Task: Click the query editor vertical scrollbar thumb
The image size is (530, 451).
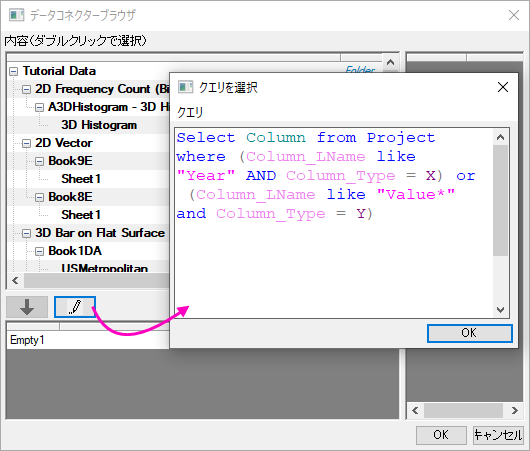Action: (501, 200)
